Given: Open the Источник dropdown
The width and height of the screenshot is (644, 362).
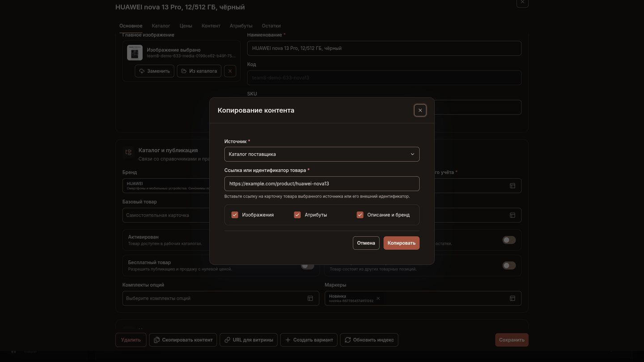Looking at the screenshot, I should (322, 154).
